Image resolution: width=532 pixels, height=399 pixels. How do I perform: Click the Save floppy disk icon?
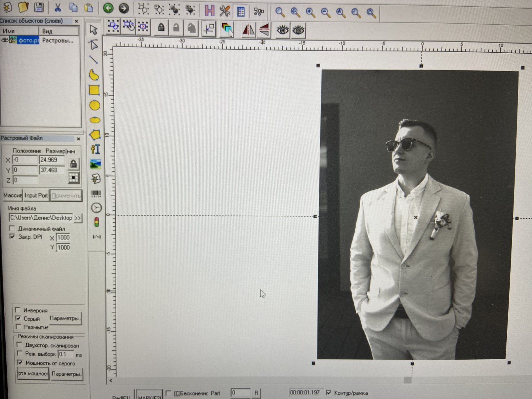(39, 7)
